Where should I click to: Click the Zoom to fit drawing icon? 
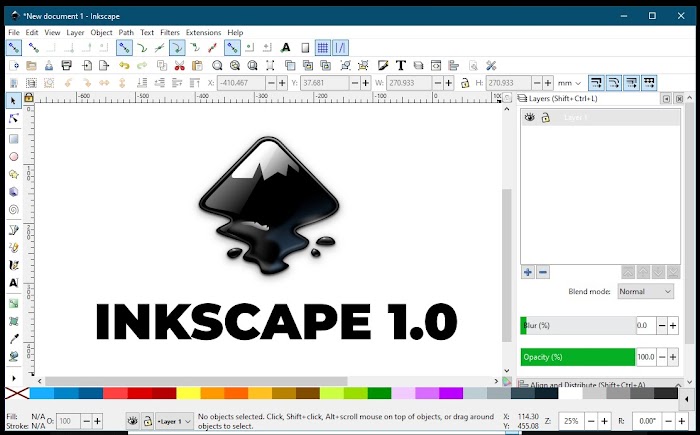tap(235, 66)
